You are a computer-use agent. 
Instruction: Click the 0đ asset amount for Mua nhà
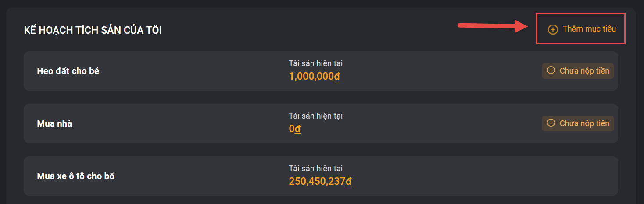pyautogui.click(x=295, y=129)
